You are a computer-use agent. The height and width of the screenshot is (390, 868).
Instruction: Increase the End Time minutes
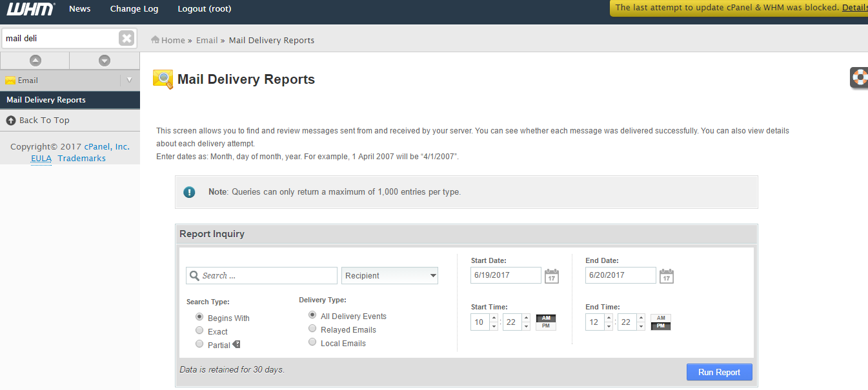coord(641,318)
